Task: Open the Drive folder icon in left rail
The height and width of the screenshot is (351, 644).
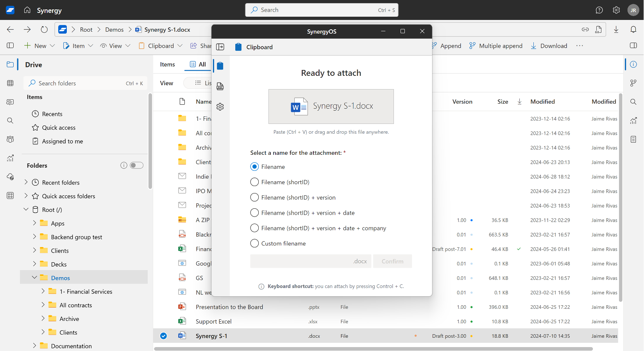Action: (x=10, y=64)
